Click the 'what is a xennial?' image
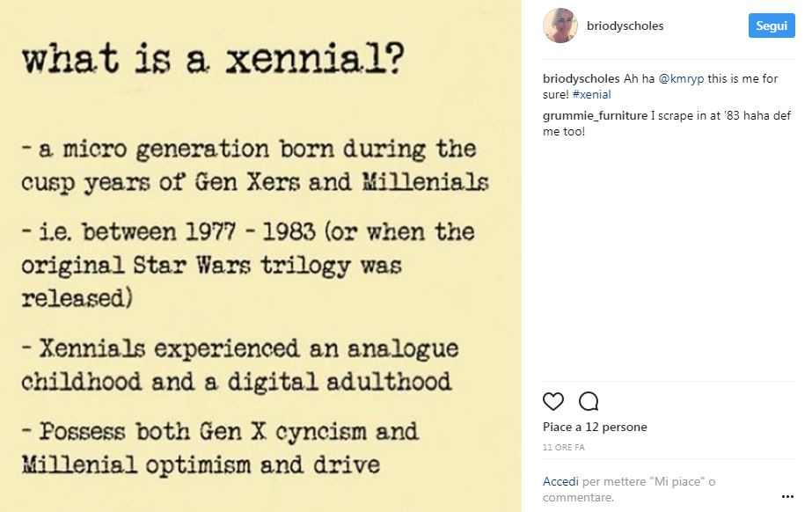Viewport: 812px width, 512px height. [264, 255]
